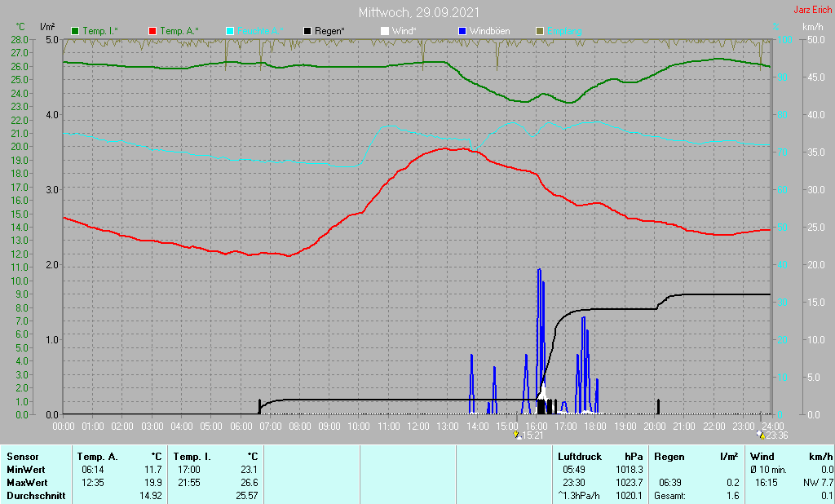Click the '12:00' time axis label
Image resolution: width=835 pixels, height=504 pixels.
(x=418, y=427)
